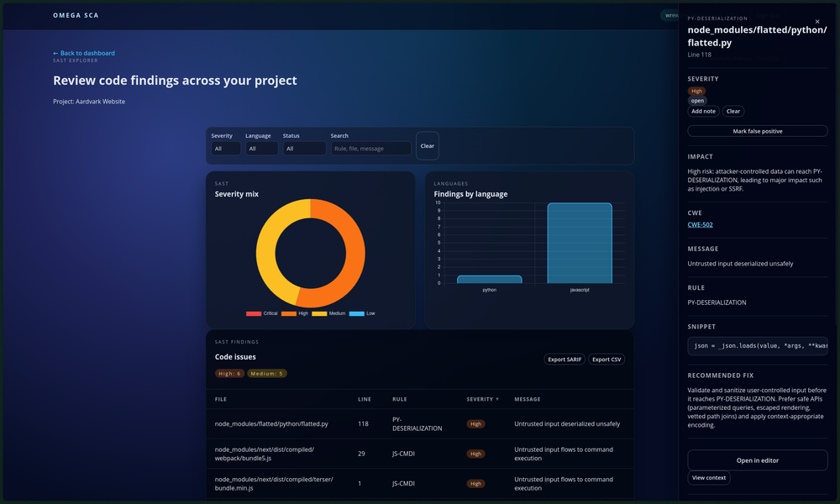Click the Critical legend color swatch
This screenshot has width=840, height=504.
click(x=254, y=313)
